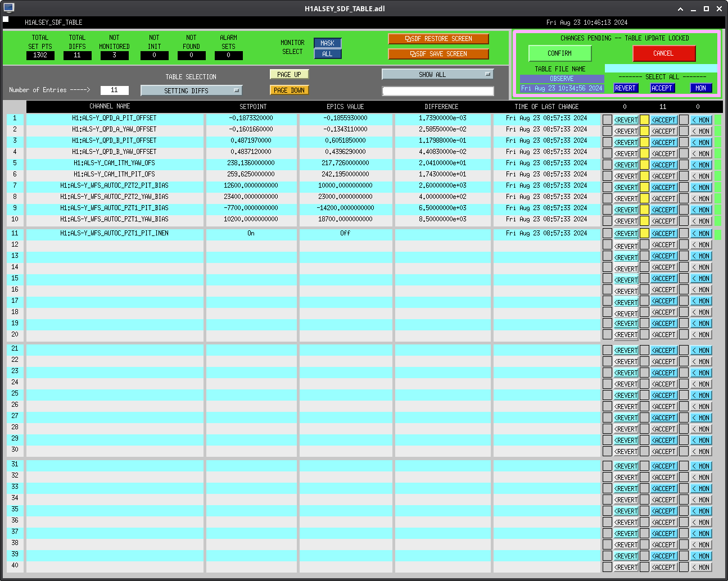Revert empty row 12

point(626,246)
